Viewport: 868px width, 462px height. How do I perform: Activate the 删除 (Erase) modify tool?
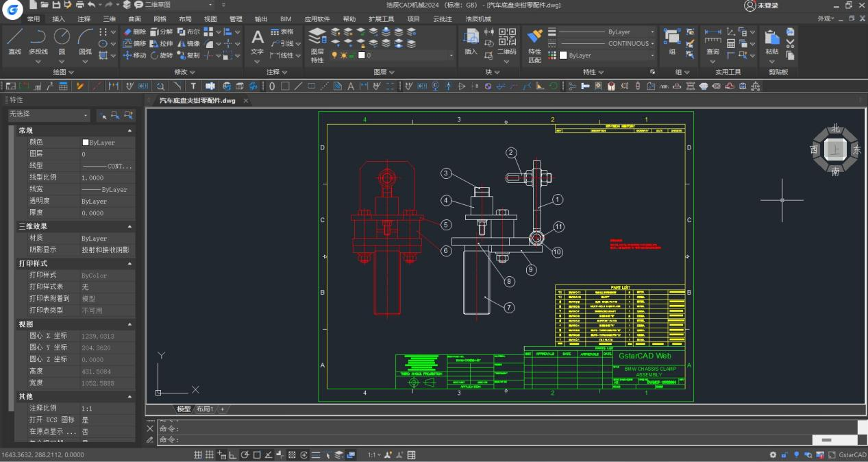point(139,32)
